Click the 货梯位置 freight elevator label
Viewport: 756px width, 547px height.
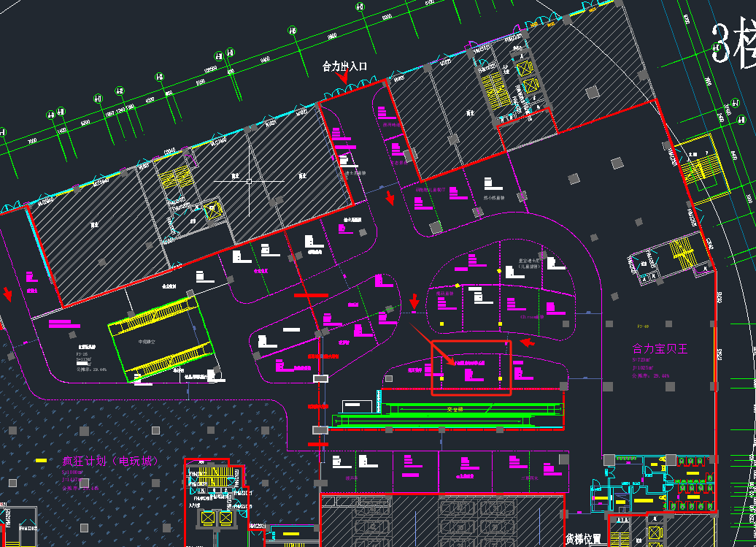tap(585, 539)
